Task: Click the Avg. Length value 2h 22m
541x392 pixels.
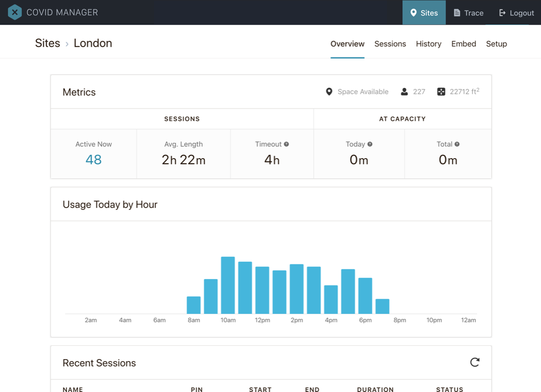Action: (x=183, y=160)
